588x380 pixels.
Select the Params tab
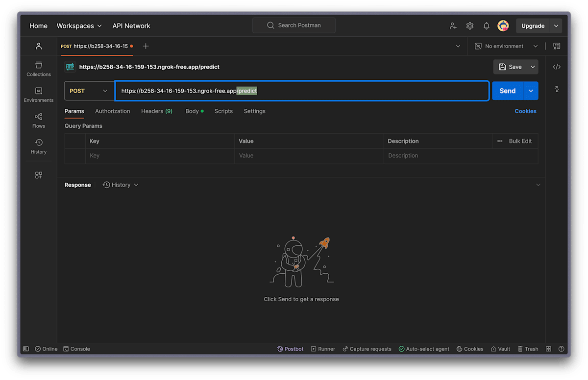74,111
